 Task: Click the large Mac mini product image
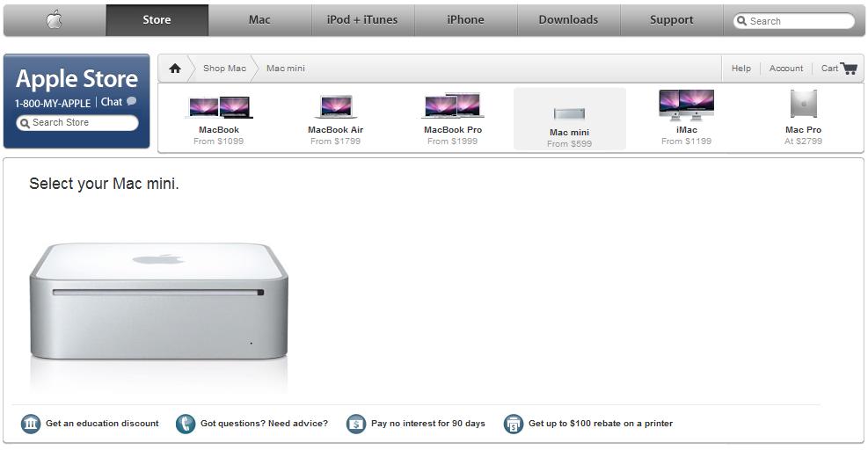pyautogui.click(x=159, y=301)
